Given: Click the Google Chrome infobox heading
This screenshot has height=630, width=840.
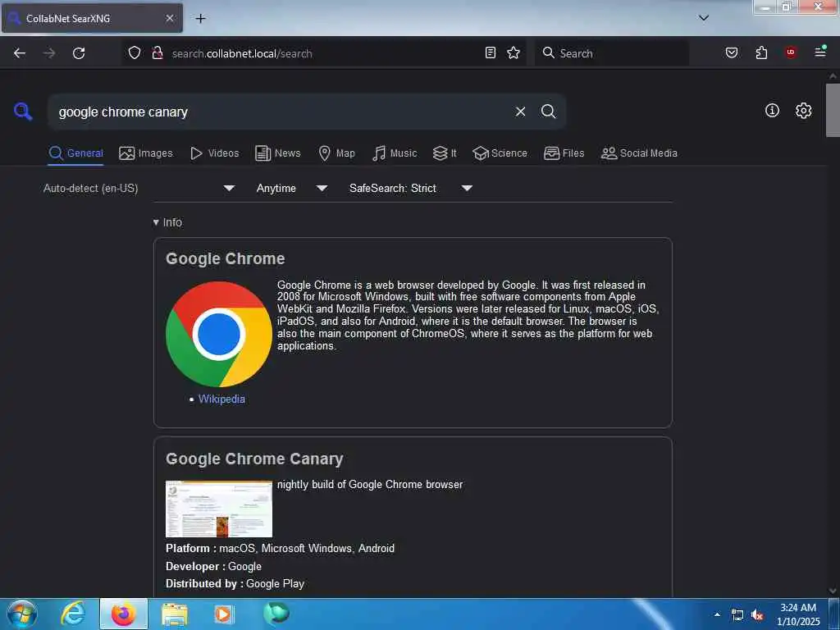Looking at the screenshot, I should [225, 258].
